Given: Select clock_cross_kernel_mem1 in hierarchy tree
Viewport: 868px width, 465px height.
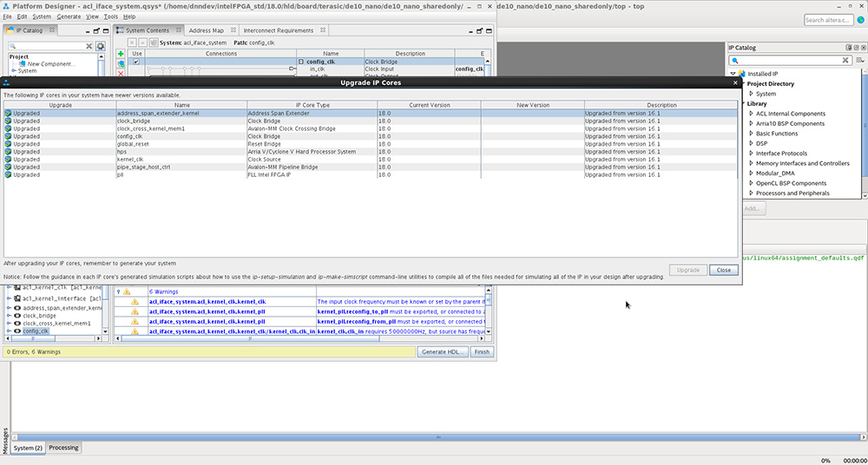Looking at the screenshot, I should tap(56, 324).
